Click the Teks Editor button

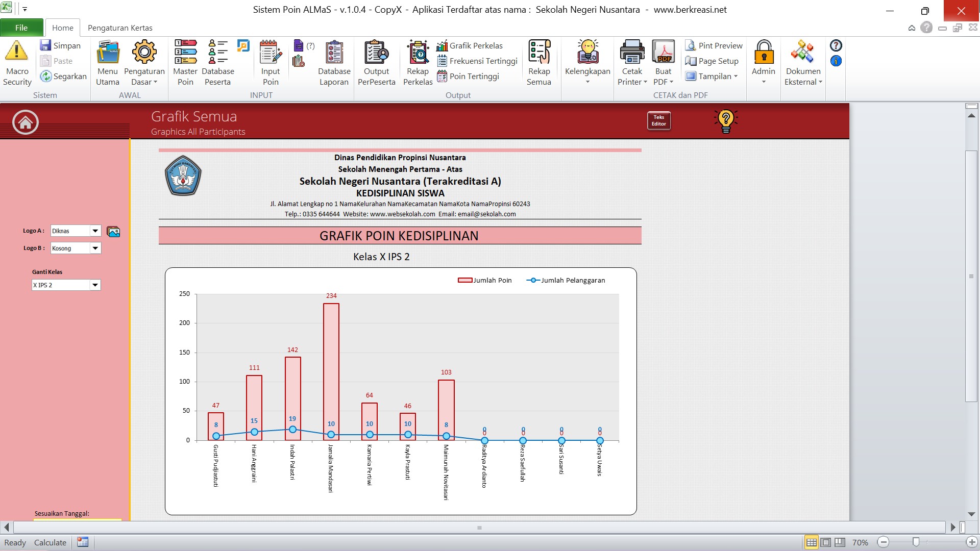[x=658, y=121]
